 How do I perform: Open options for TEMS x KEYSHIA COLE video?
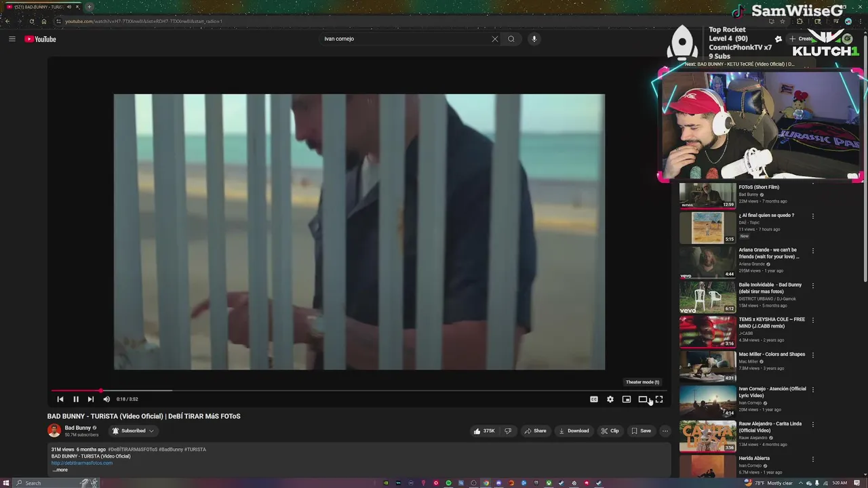(813, 320)
